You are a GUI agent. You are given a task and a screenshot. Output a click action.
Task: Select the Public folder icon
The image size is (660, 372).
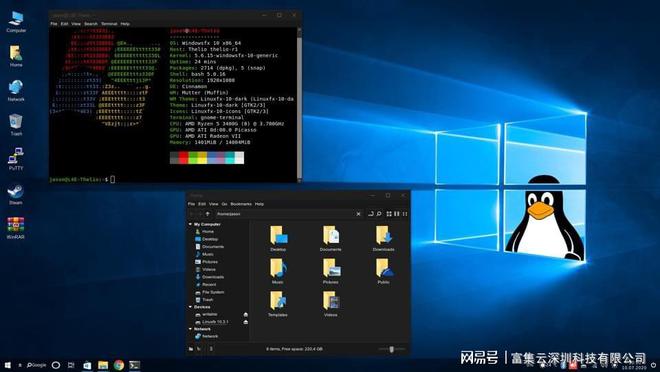(383, 271)
